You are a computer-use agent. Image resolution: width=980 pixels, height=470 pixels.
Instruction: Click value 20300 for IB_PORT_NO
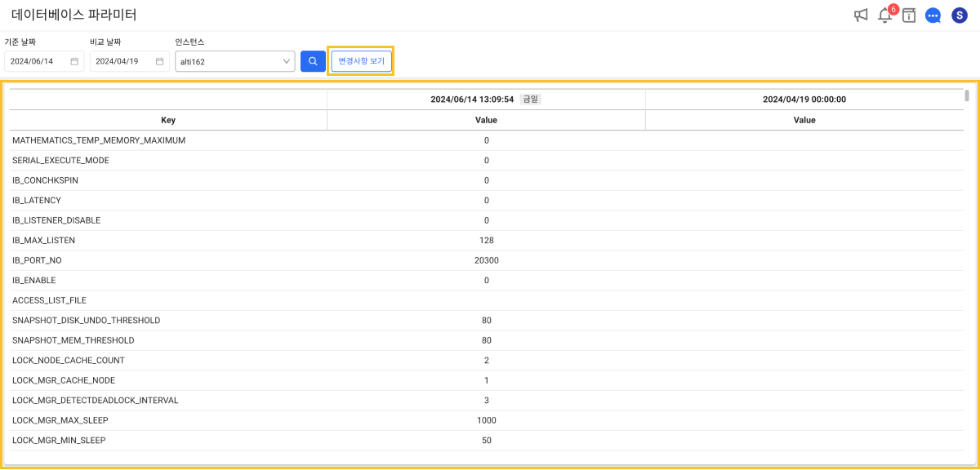[487, 260]
